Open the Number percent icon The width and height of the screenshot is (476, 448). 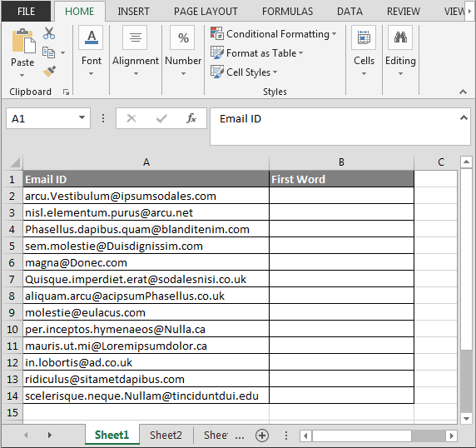[182, 37]
